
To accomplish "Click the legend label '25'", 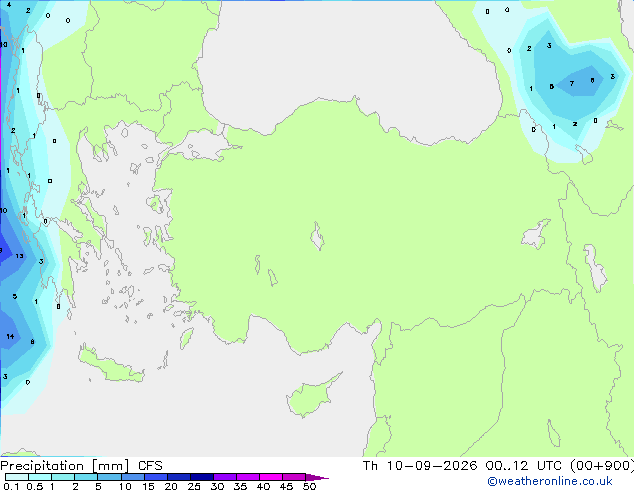I will 194,486.
